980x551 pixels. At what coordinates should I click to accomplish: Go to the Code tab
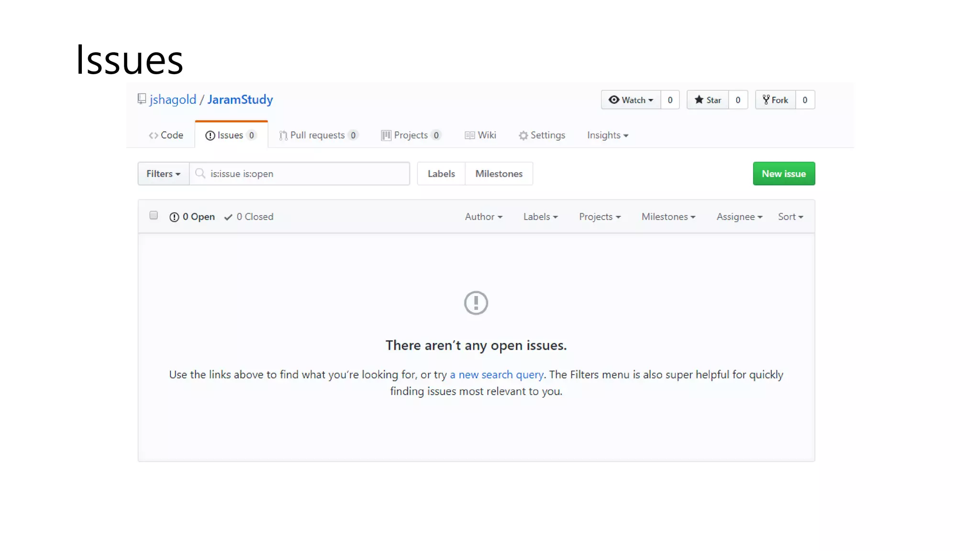coord(166,135)
